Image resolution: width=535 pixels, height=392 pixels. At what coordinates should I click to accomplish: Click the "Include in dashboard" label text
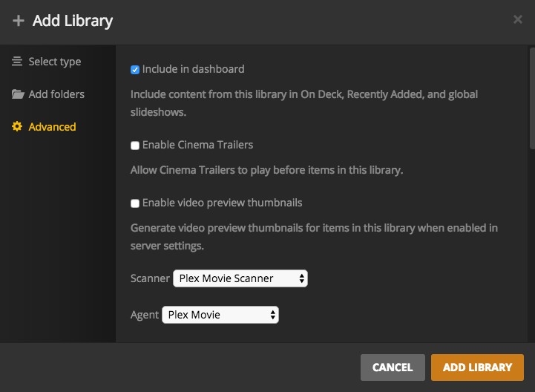[x=193, y=69]
